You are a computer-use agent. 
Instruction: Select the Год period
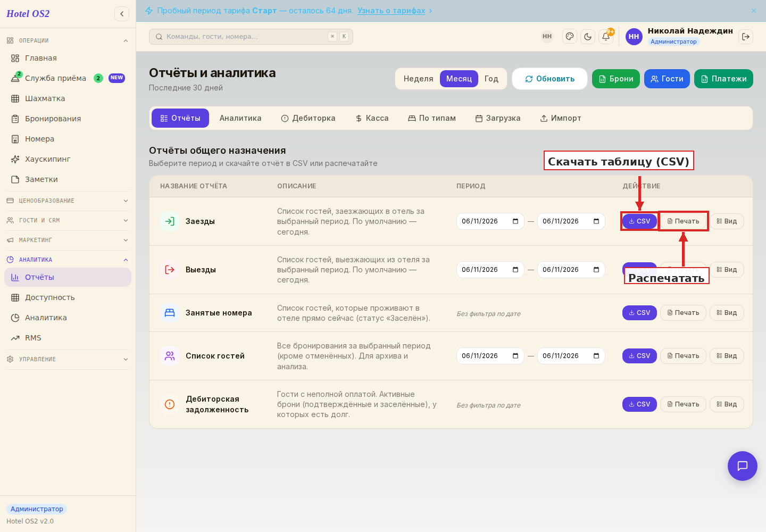pos(492,79)
